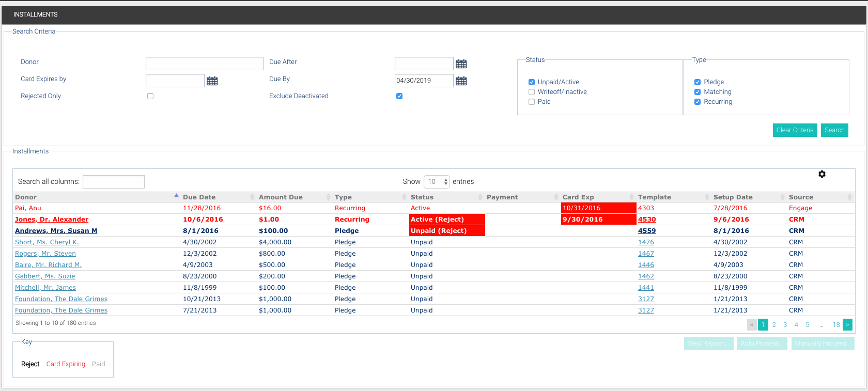Toggle the Rejected Only checkbox
The width and height of the screenshot is (868, 391).
pyautogui.click(x=150, y=96)
